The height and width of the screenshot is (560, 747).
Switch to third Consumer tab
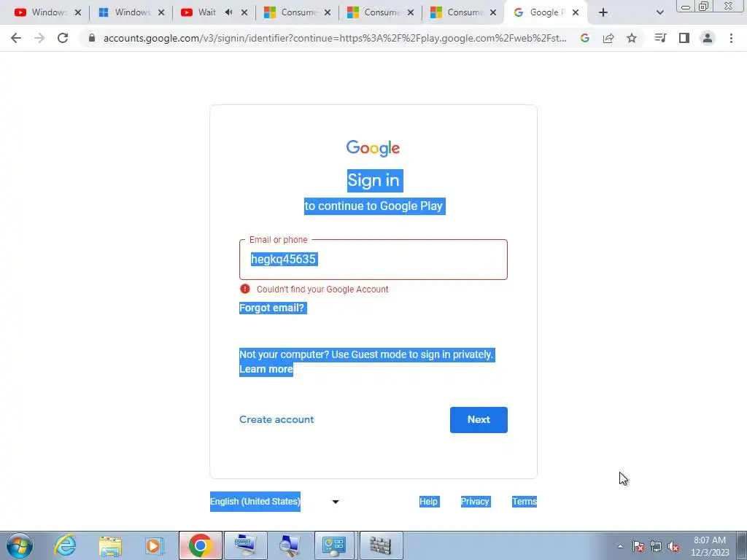click(457, 12)
